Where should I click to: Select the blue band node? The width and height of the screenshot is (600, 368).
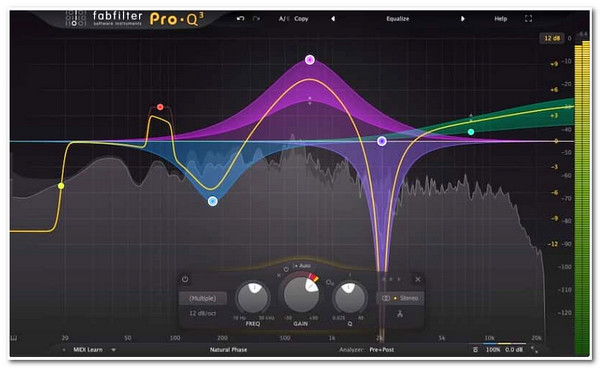[213, 201]
